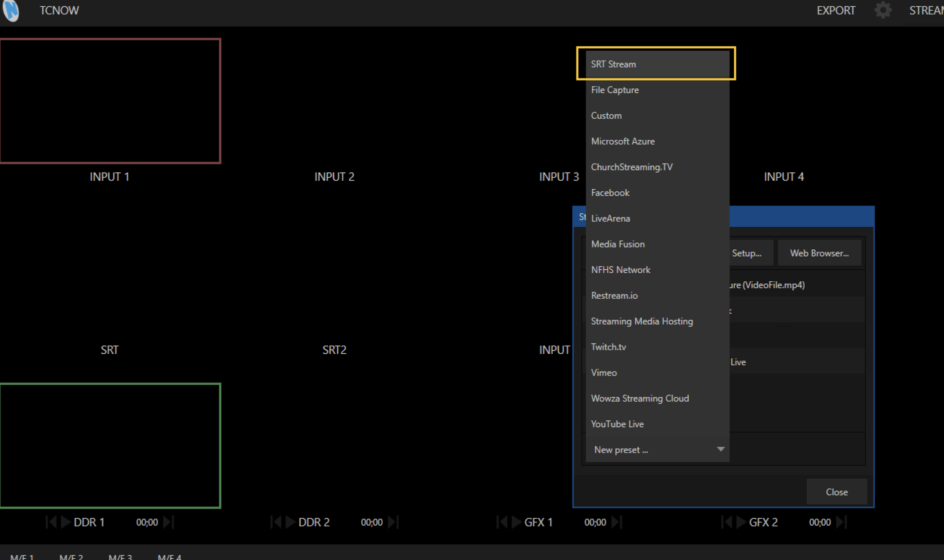Click DDR 2 previous item button
The height and width of the screenshot is (560, 944).
[276, 522]
